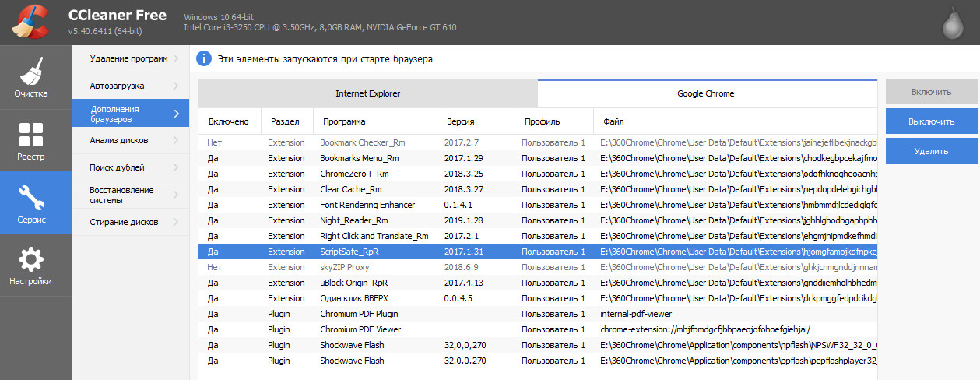Switch to Google Chrome tab

[x=707, y=93]
